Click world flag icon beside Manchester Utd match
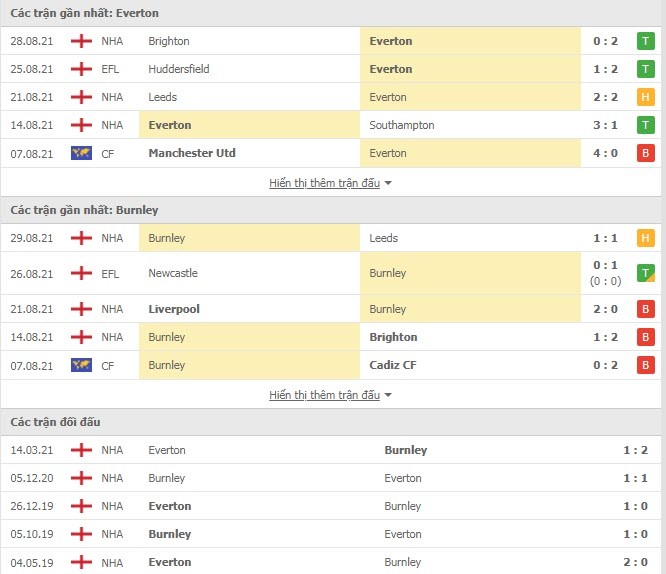The width and height of the screenshot is (666, 574). click(x=81, y=153)
